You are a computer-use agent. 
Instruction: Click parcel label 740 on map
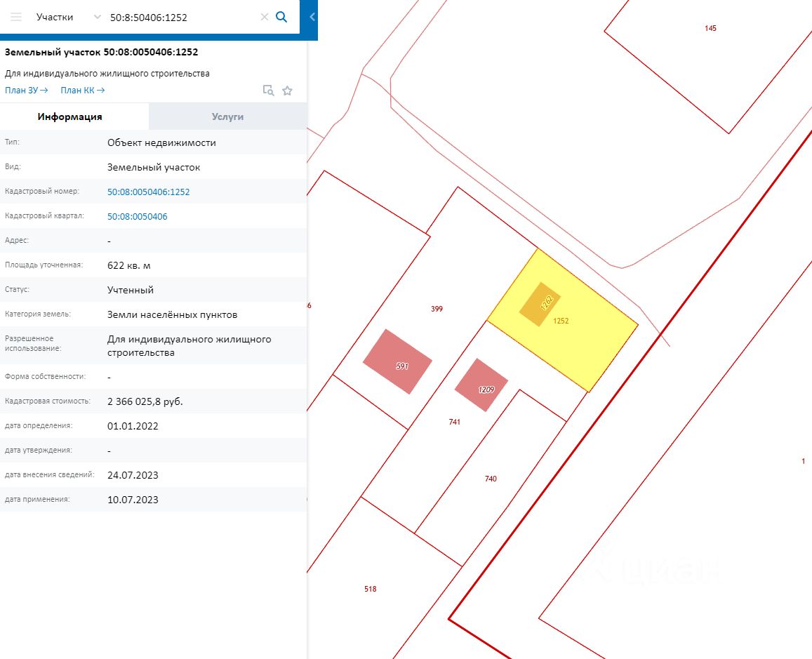(x=491, y=479)
